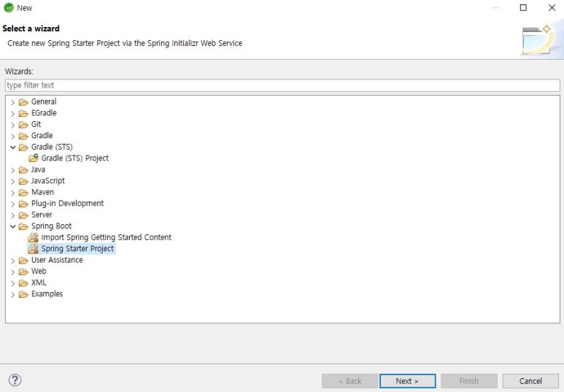Click the Git folder icon

(x=23, y=125)
